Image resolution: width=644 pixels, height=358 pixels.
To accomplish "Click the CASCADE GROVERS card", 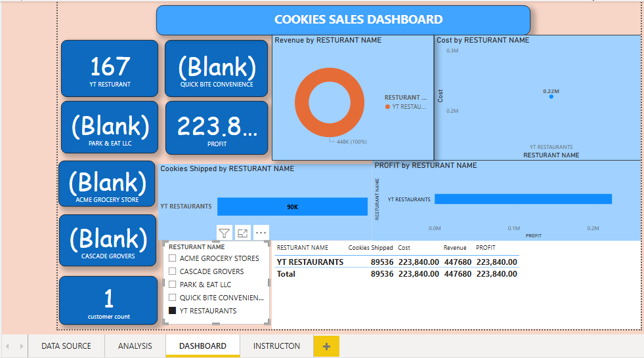I will pos(108,241).
